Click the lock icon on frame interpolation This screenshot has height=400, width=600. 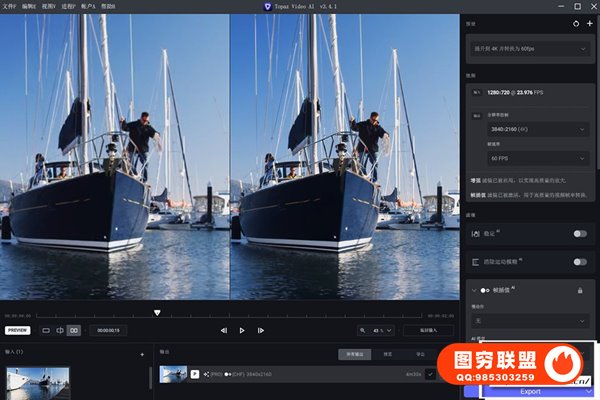click(x=579, y=290)
